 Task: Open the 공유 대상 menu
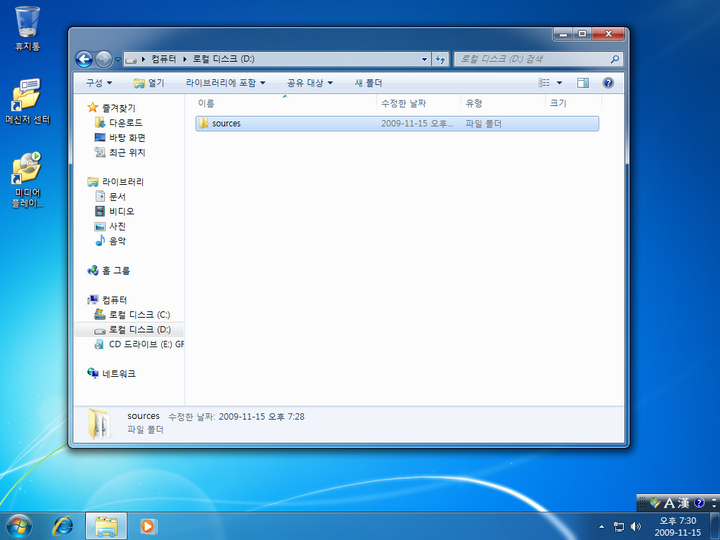click(x=309, y=83)
